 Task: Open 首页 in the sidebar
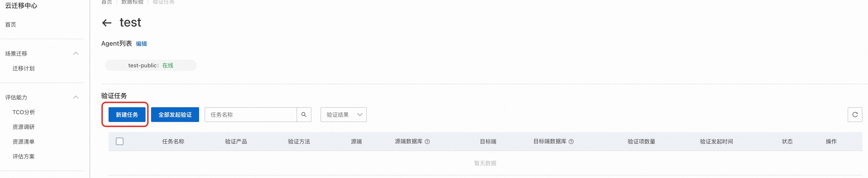[x=11, y=25]
